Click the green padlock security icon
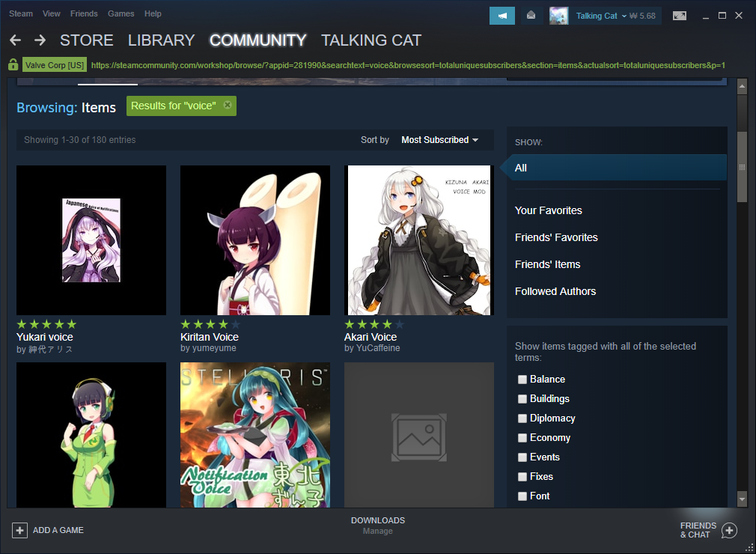 (13, 64)
